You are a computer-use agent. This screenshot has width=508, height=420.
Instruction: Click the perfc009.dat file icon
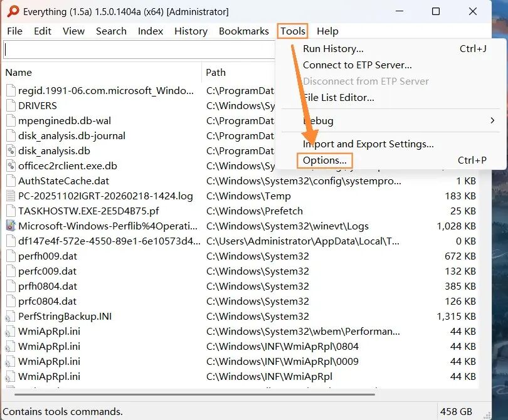pyautogui.click(x=11, y=271)
